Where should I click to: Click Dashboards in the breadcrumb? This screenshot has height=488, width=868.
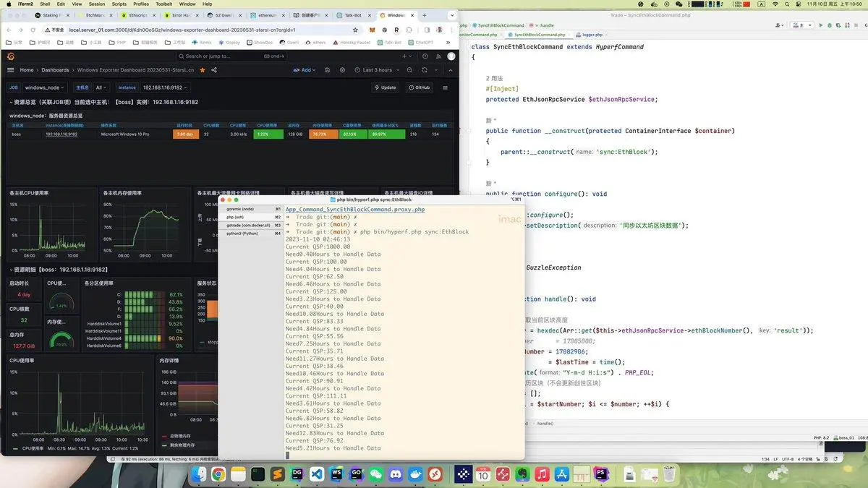(x=56, y=70)
